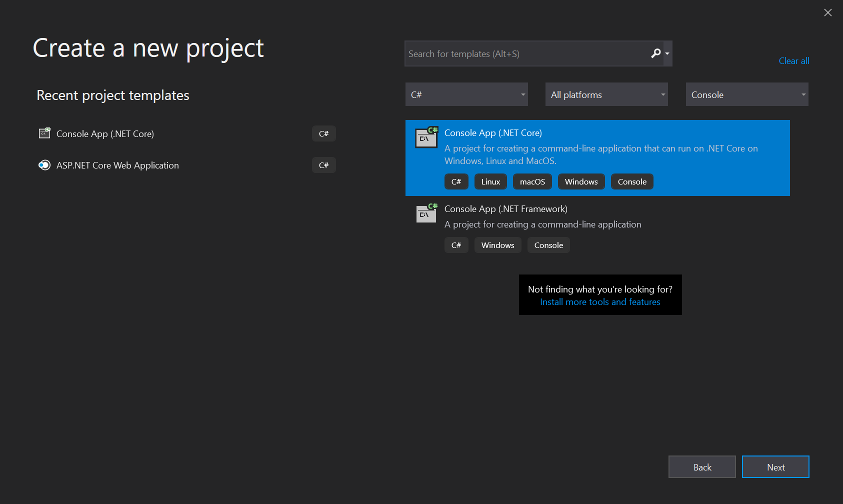Click the Console tag on .NET Core template
The width and height of the screenshot is (843, 504).
pyautogui.click(x=632, y=181)
